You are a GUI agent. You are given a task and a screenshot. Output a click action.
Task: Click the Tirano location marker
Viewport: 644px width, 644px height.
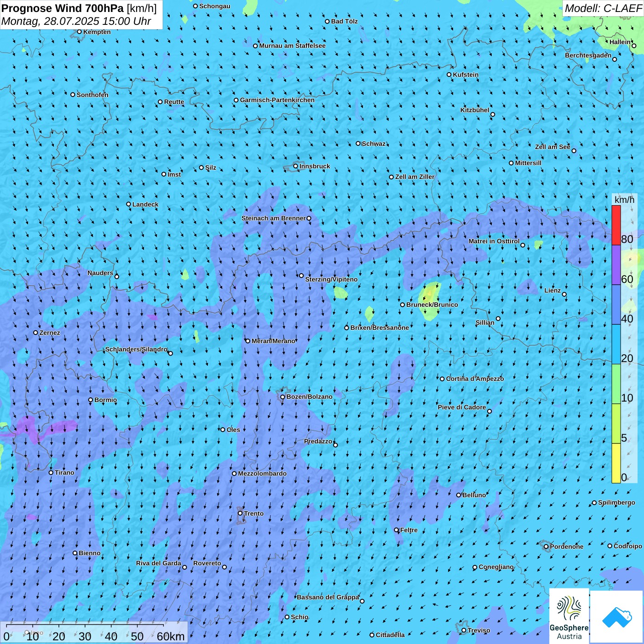[51, 472]
